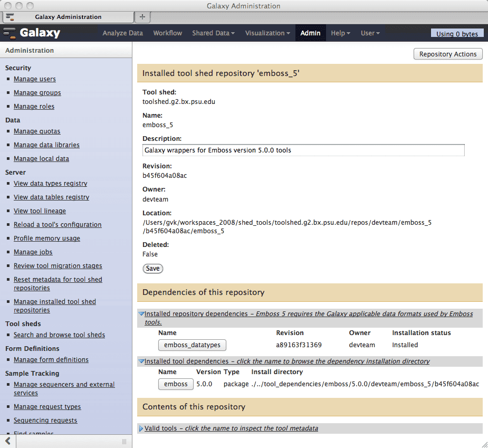
Task: Open the Shared Data dropdown menu
Action: point(213,33)
